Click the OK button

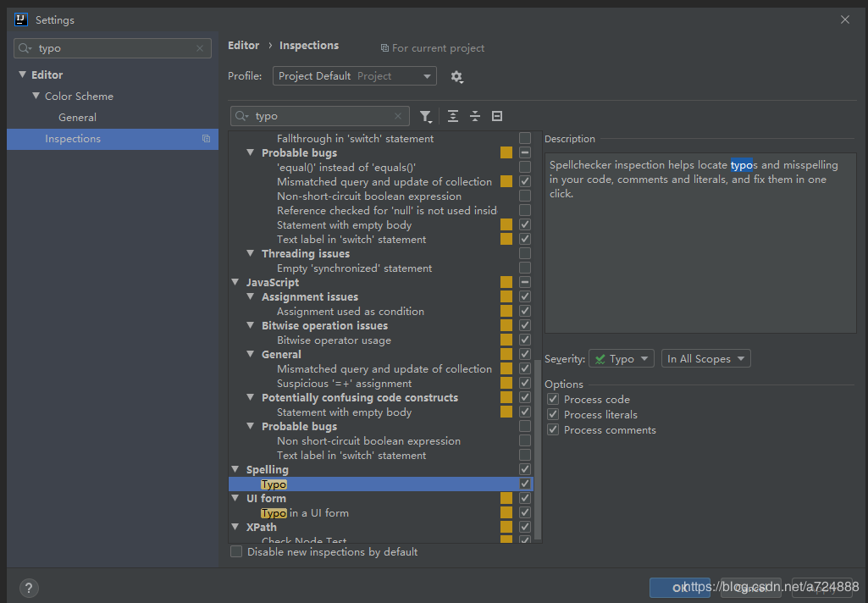(679, 588)
